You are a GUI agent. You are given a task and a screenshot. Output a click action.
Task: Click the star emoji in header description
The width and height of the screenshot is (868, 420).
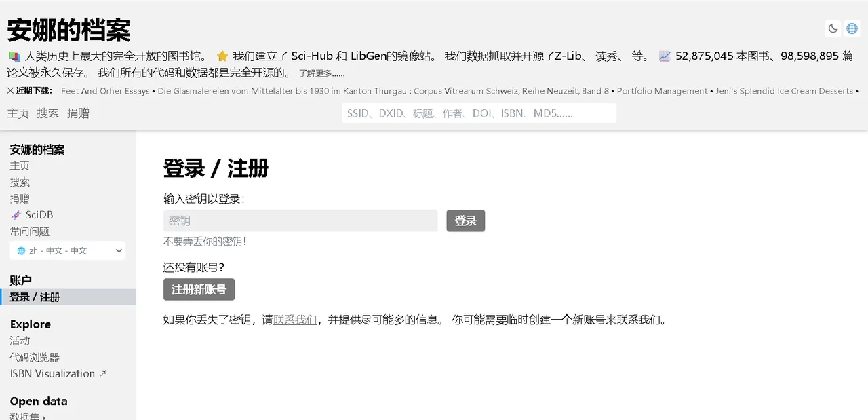pos(222,56)
